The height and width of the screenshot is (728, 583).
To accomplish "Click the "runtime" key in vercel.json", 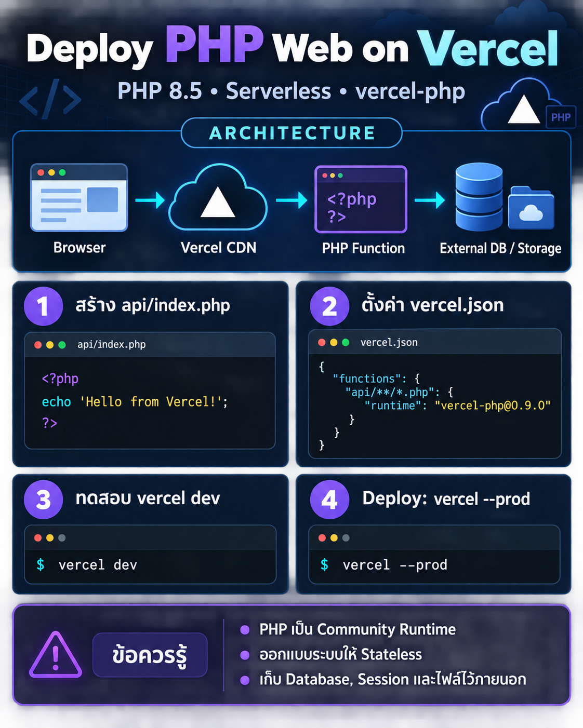I will coord(393,406).
